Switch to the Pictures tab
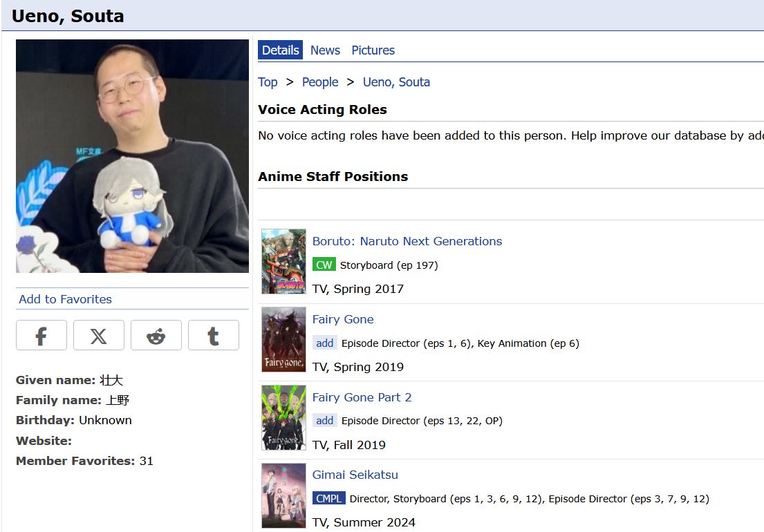 pyautogui.click(x=373, y=50)
